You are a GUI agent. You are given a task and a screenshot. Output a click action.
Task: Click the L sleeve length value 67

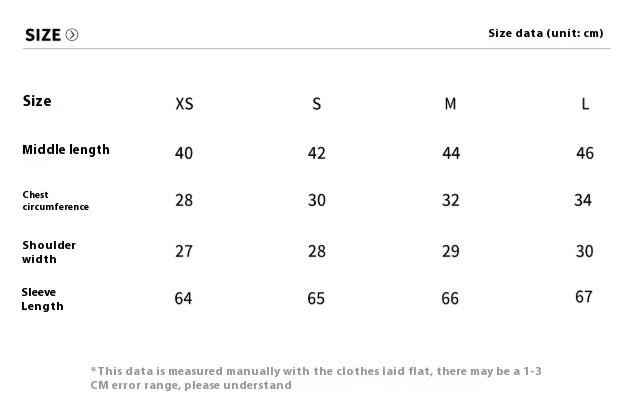pos(584,297)
